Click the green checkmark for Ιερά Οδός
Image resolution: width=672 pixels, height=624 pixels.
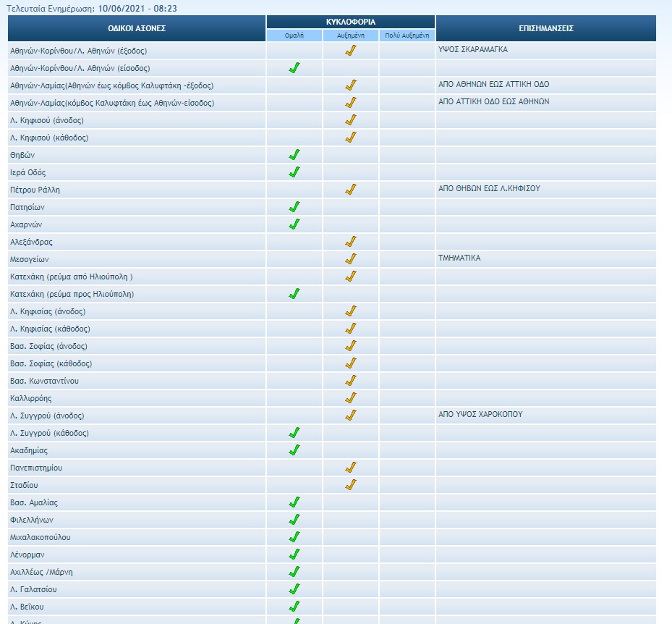click(294, 172)
